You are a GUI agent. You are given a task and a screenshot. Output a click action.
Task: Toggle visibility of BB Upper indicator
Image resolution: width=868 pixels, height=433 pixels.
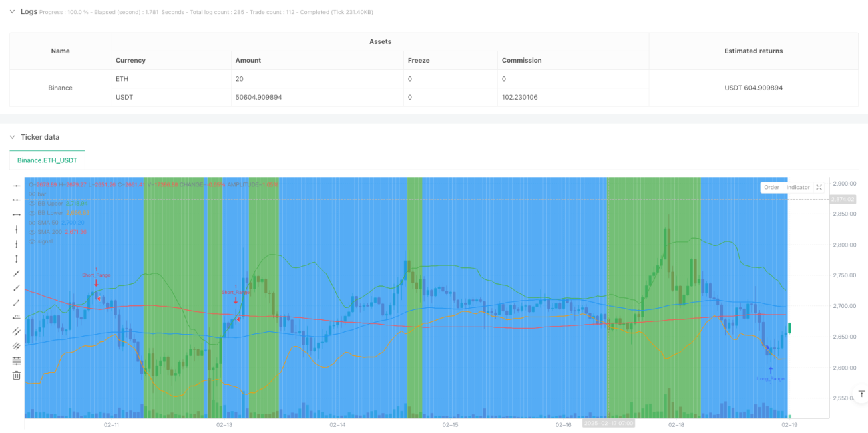(x=31, y=203)
